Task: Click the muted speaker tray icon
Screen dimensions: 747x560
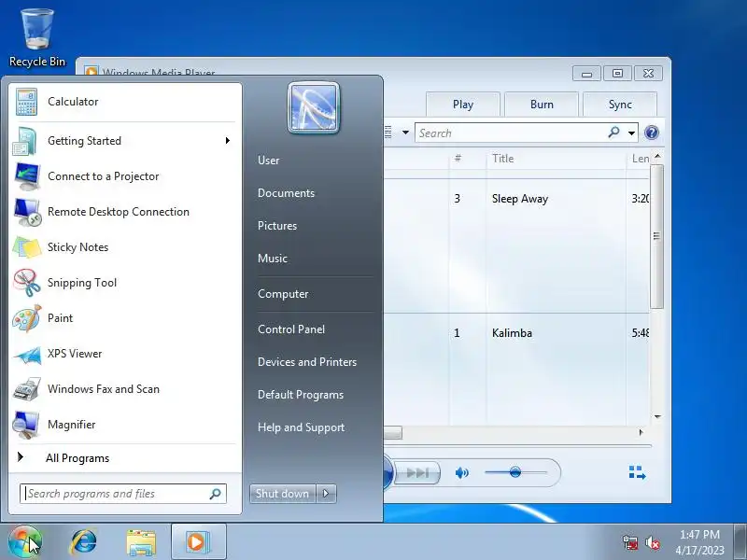Action: click(x=652, y=542)
